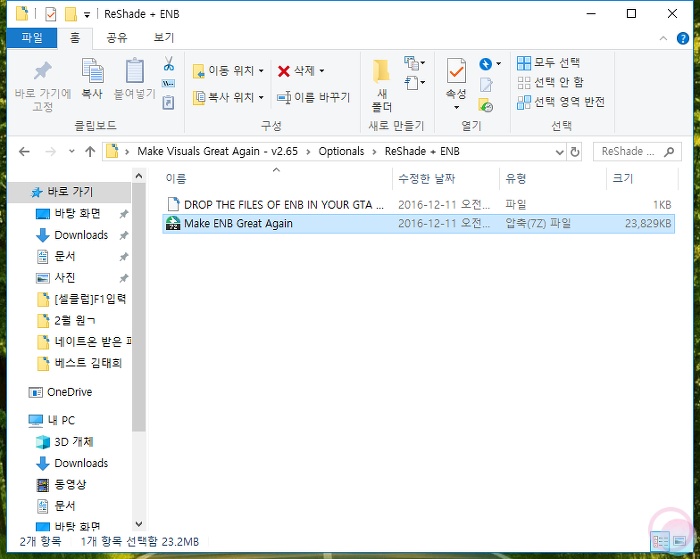Image resolution: width=700 pixels, height=559 pixels.
Task: Click the New folder (새 폴더) icon
Action: [x=381, y=71]
